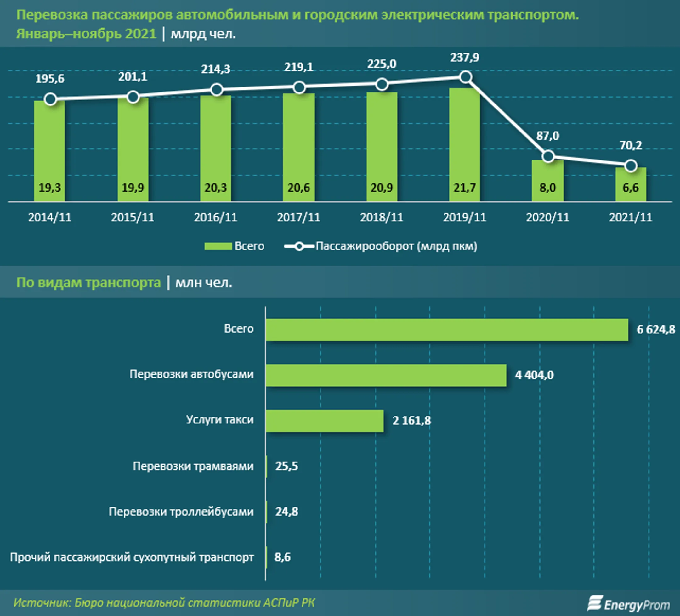
Task: Click the Прочий пассажирский сухопутный транспорт label
Action: [x=132, y=557]
